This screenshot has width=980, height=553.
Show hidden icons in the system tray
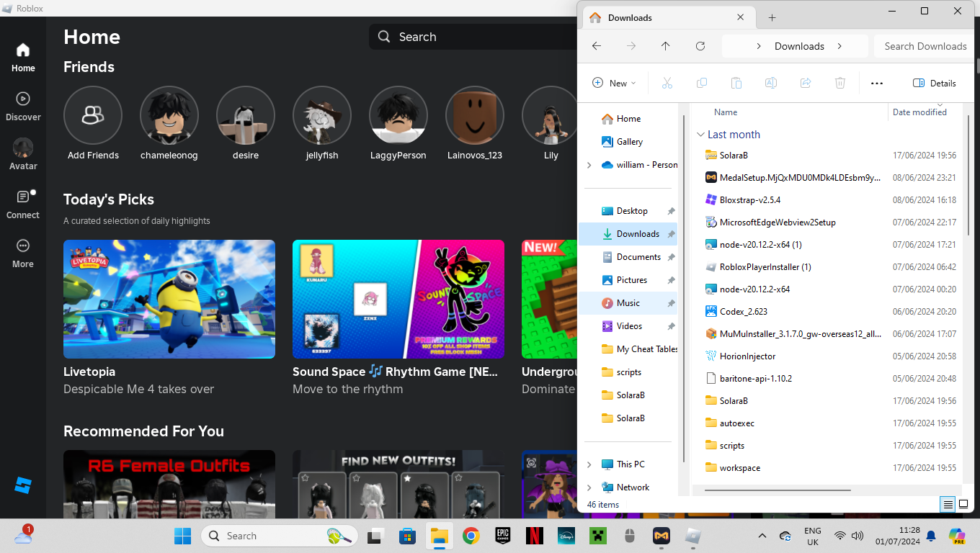(762, 536)
